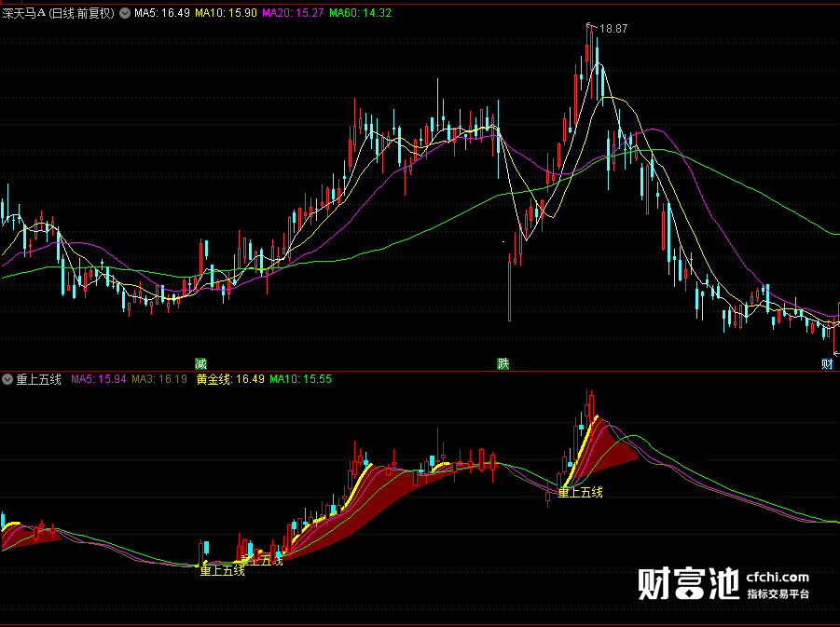Select the MA10: 15.55 sub-indicator label
The image size is (840, 627).
300,379
